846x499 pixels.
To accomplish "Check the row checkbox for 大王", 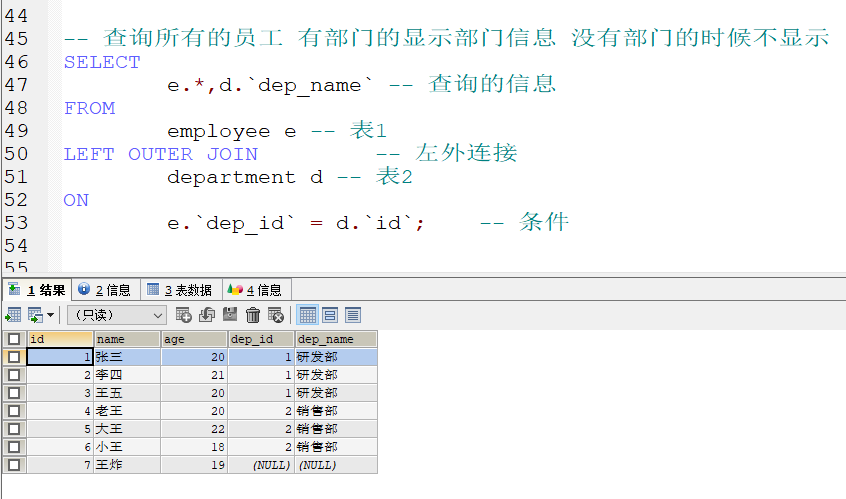I will click(x=14, y=429).
